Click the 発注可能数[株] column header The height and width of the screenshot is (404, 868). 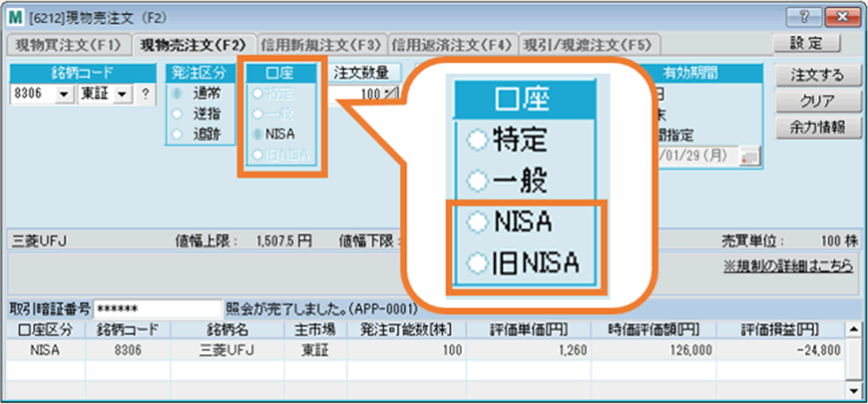pos(407,330)
